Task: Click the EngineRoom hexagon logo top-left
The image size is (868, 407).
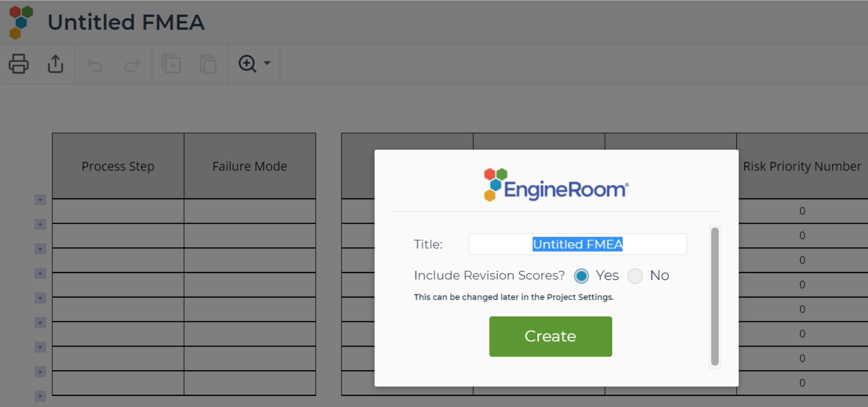Action: tap(21, 22)
